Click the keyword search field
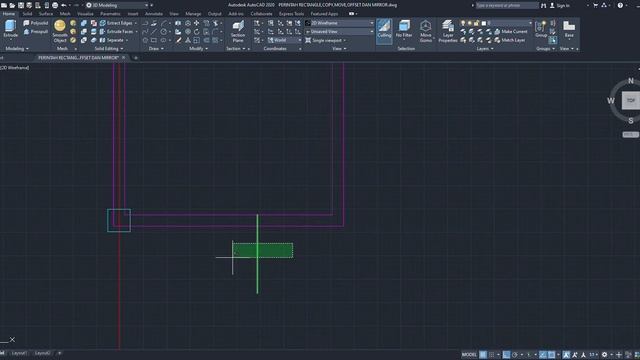 click(x=507, y=5)
